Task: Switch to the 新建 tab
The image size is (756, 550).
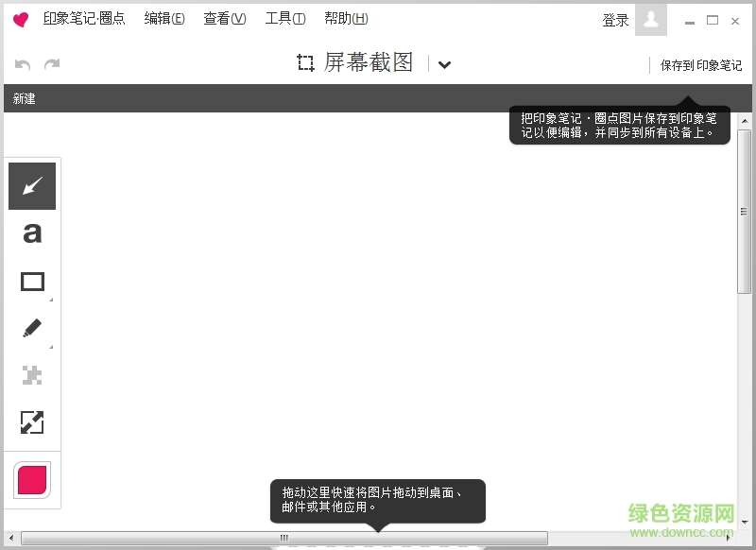Action: coord(23,98)
